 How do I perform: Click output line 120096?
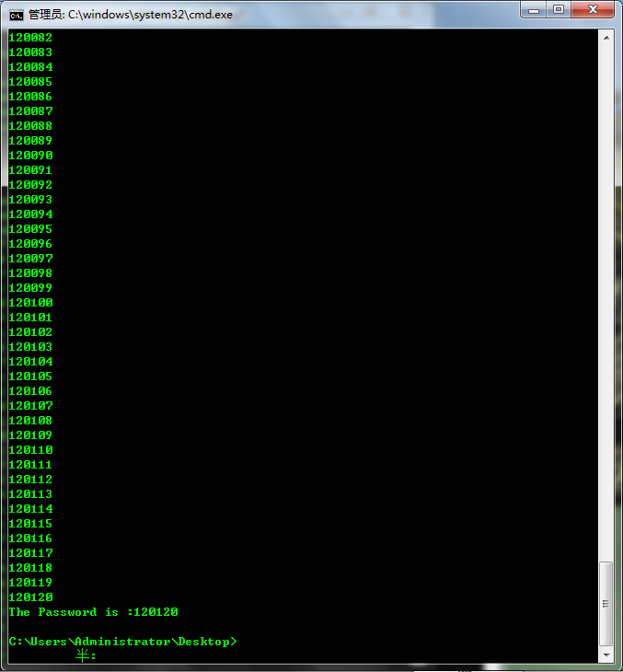(x=30, y=244)
